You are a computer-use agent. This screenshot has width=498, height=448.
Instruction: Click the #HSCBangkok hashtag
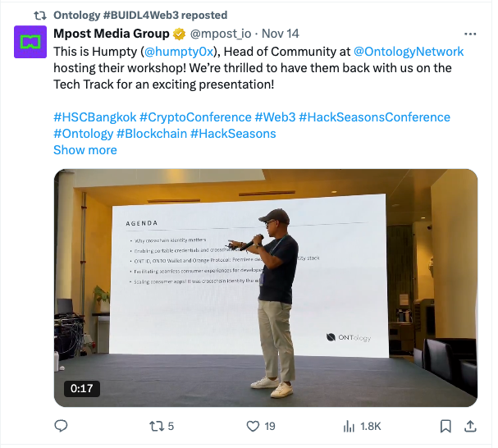(94, 117)
